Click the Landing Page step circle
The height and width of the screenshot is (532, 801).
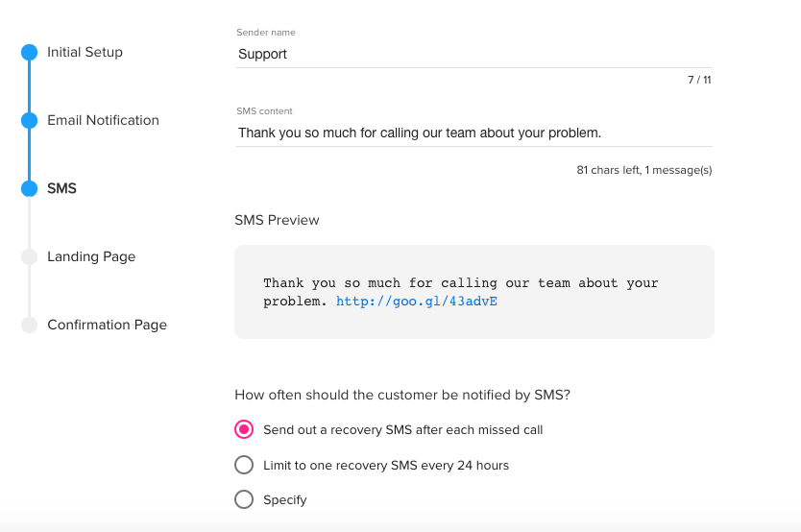29,256
